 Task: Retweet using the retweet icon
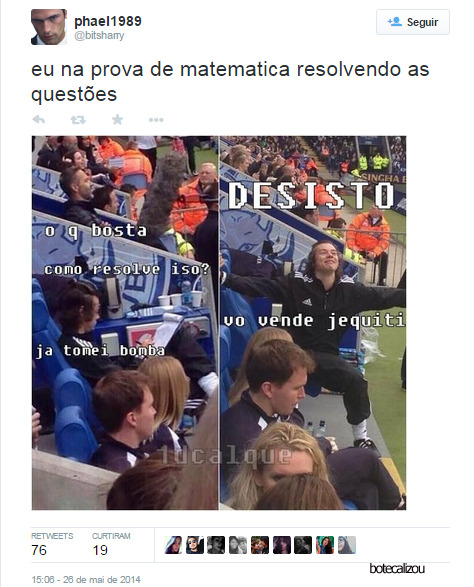tap(78, 120)
